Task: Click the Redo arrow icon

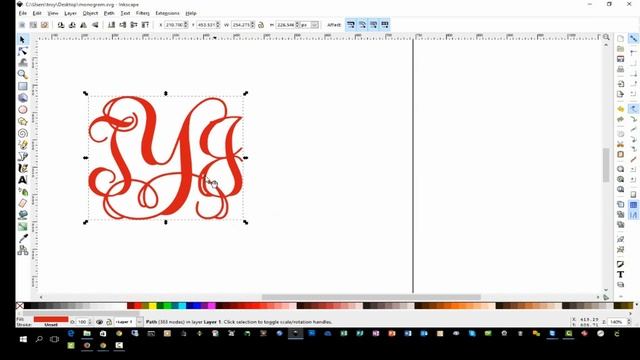Action: coord(620,119)
